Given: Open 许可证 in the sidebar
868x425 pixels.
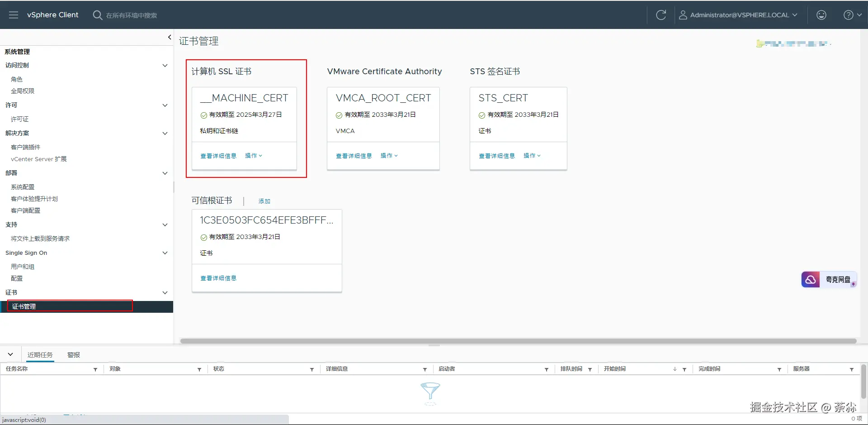Looking at the screenshot, I should tap(20, 119).
